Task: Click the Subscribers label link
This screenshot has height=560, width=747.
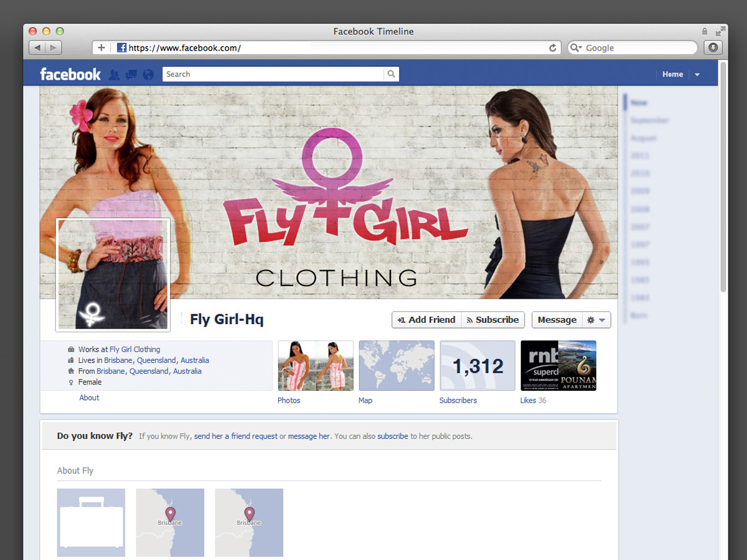Action: [458, 401]
